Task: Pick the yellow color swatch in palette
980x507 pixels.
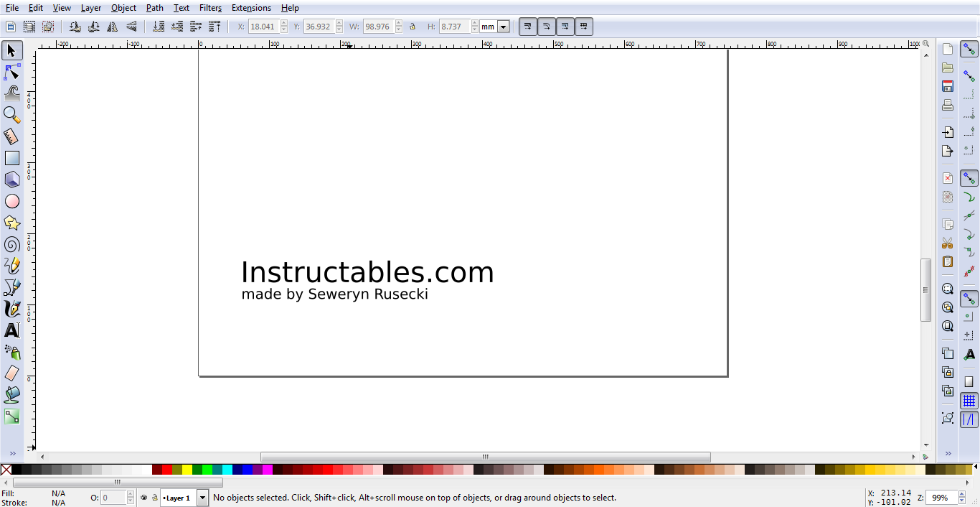Action: point(187,470)
